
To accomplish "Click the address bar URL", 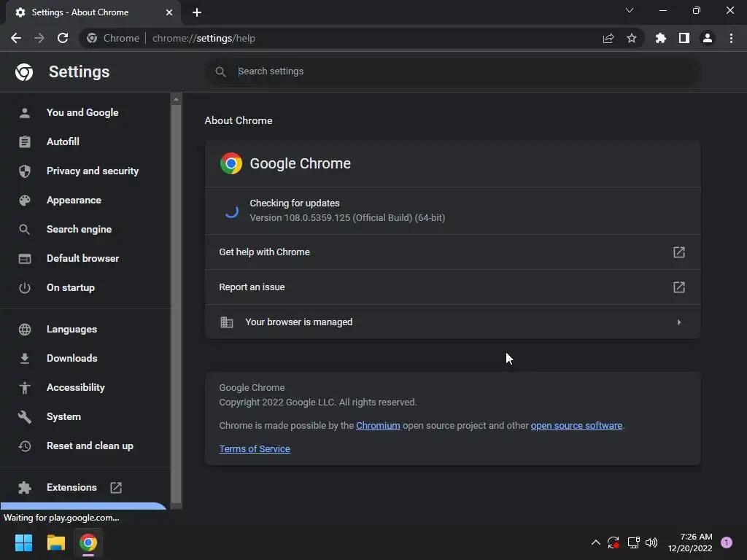I will [204, 38].
